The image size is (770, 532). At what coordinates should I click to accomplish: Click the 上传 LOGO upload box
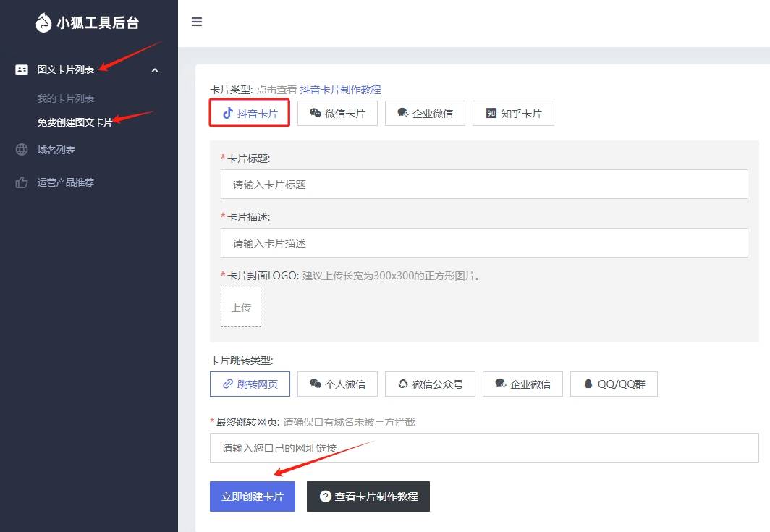click(x=241, y=306)
